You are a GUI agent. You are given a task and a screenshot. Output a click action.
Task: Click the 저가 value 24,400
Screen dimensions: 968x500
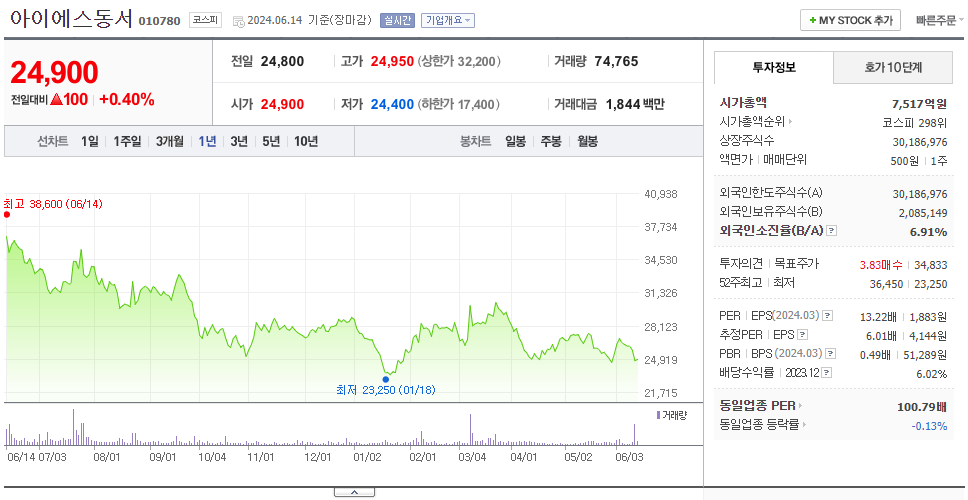click(392, 105)
